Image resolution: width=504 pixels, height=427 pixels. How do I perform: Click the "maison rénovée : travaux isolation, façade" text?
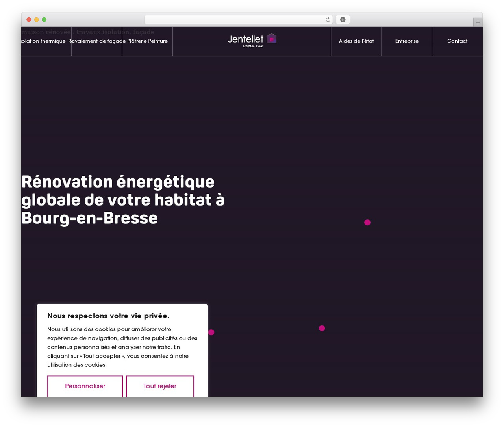pyautogui.click(x=88, y=32)
